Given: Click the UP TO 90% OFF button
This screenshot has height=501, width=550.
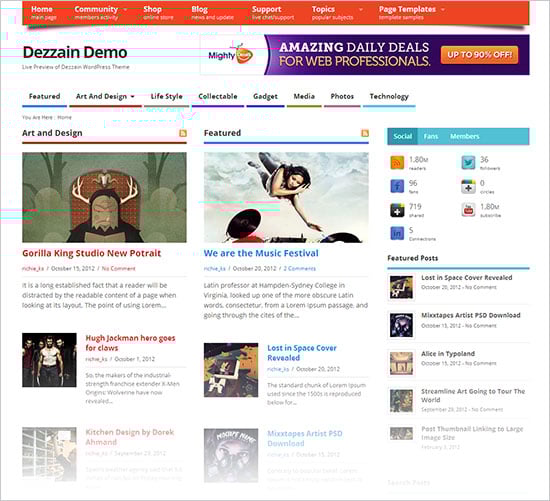Looking at the screenshot, I should tap(479, 55).
